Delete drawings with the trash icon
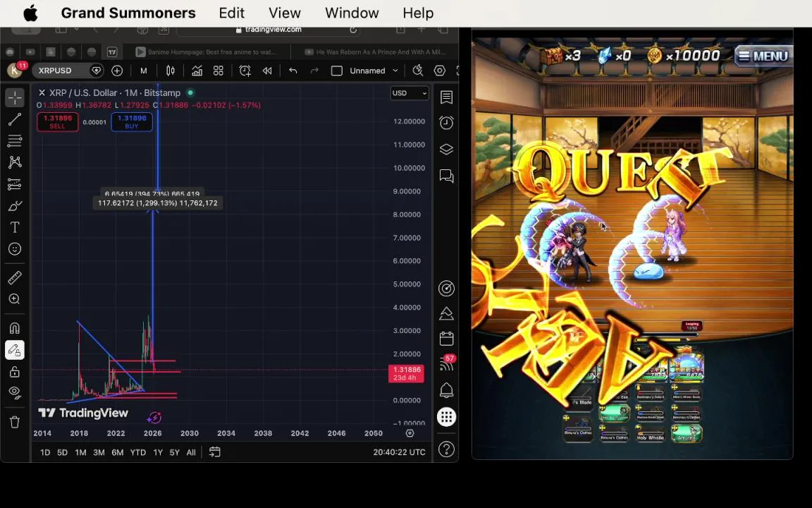 click(x=15, y=422)
